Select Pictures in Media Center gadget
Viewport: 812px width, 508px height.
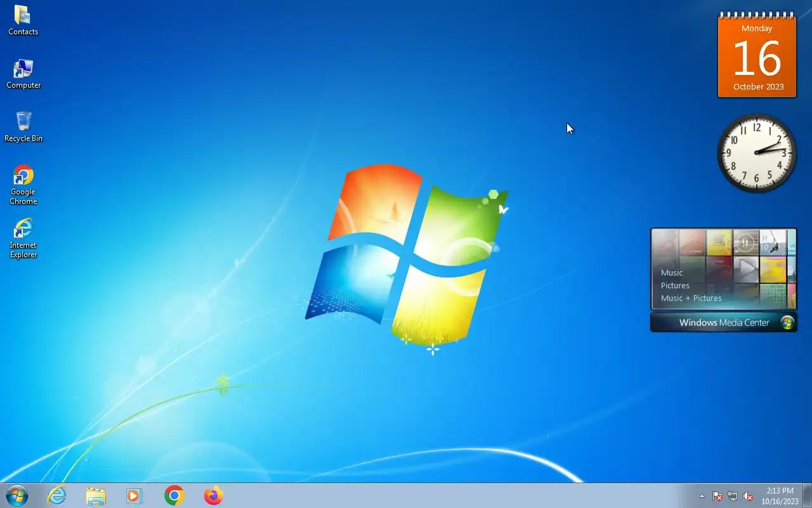pyautogui.click(x=675, y=285)
